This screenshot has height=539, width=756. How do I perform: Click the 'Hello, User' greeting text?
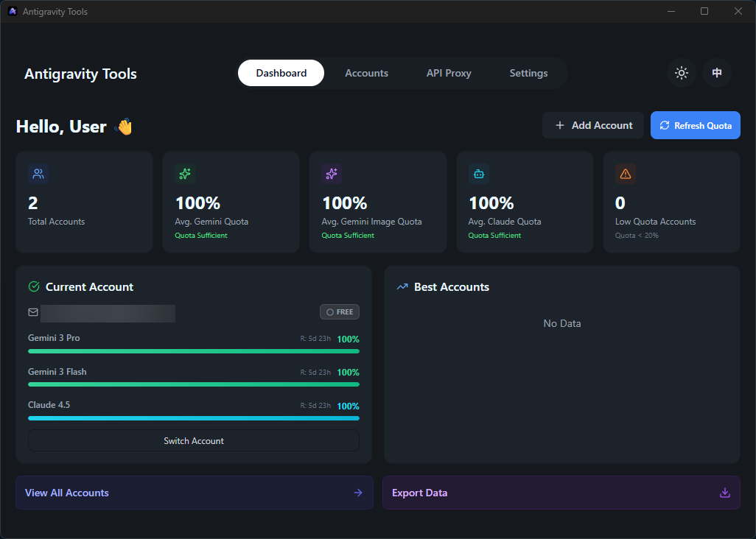click(x=61, y=127)
